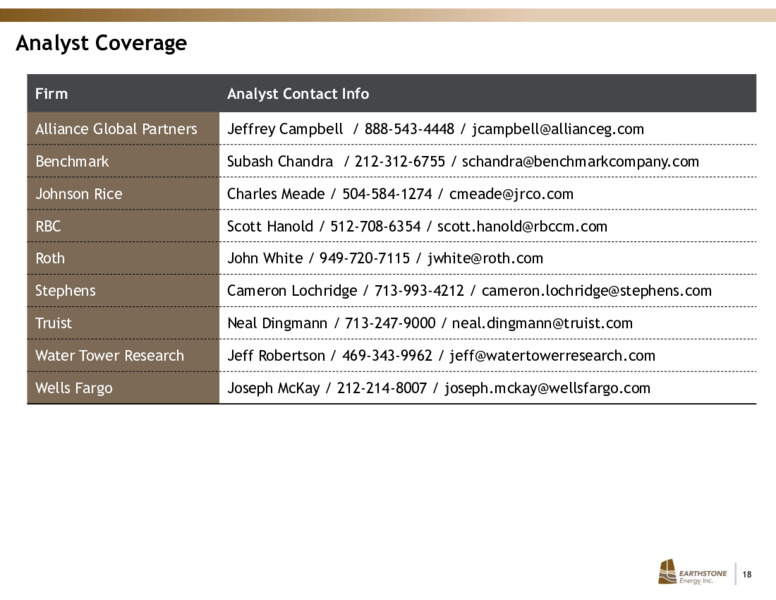The height and width of the screenshot is (600, 776).
Task: Click the name 'Neal Dingmann'
Action: 277,323
